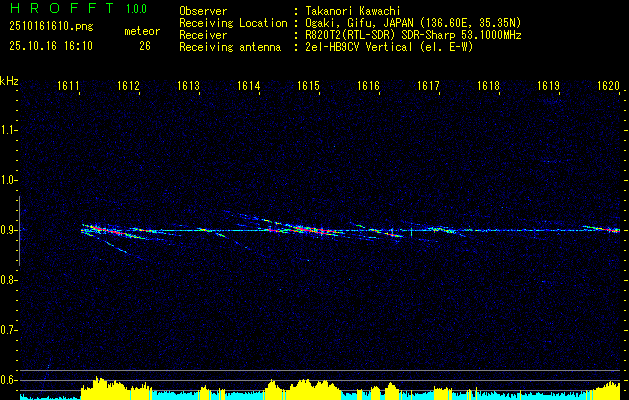Screen dimensions: 629x400
Task: Click the Observer label
Action: [203, 11]
